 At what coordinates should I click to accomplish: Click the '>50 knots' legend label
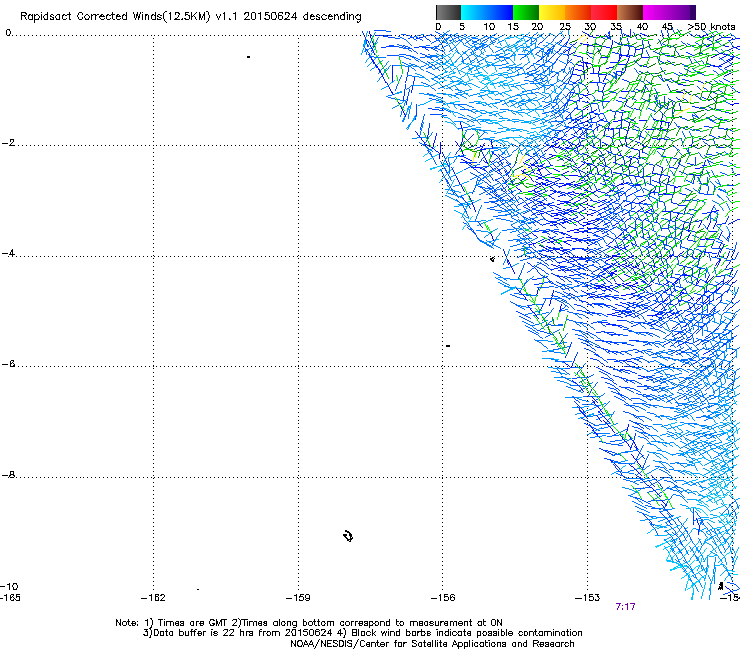click(712, 27)
